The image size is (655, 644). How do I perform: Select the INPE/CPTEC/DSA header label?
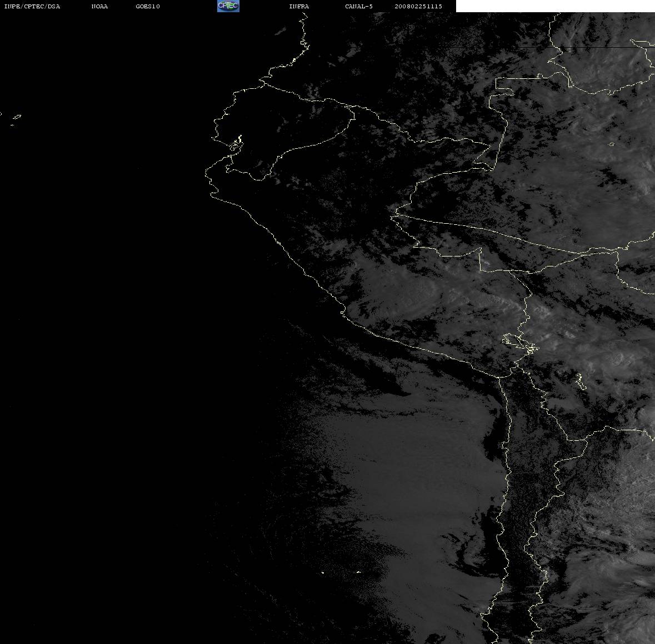point(32,6)
